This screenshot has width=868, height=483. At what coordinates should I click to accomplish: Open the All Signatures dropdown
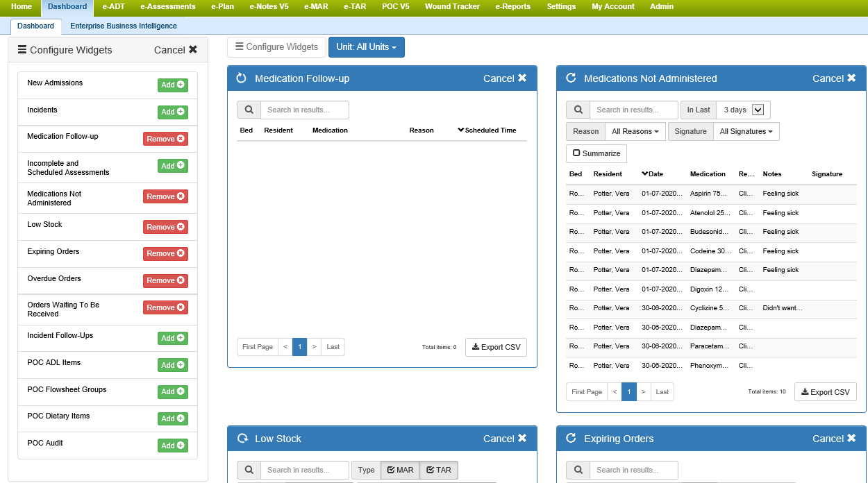point(746,131)
